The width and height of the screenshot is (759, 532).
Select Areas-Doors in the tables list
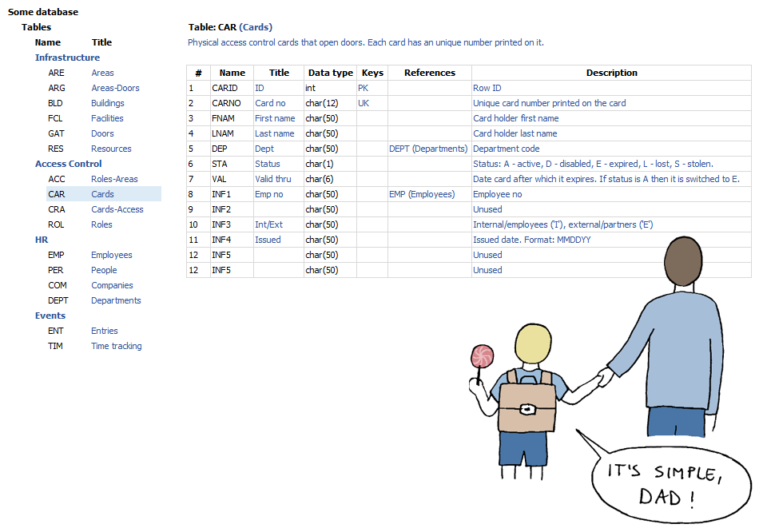coord(115,88)
